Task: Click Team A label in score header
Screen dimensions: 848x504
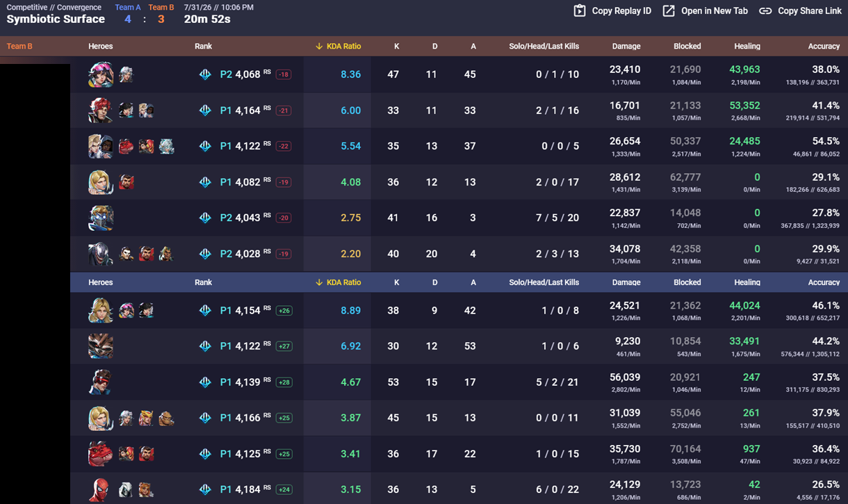Action: tap(128, 7)
